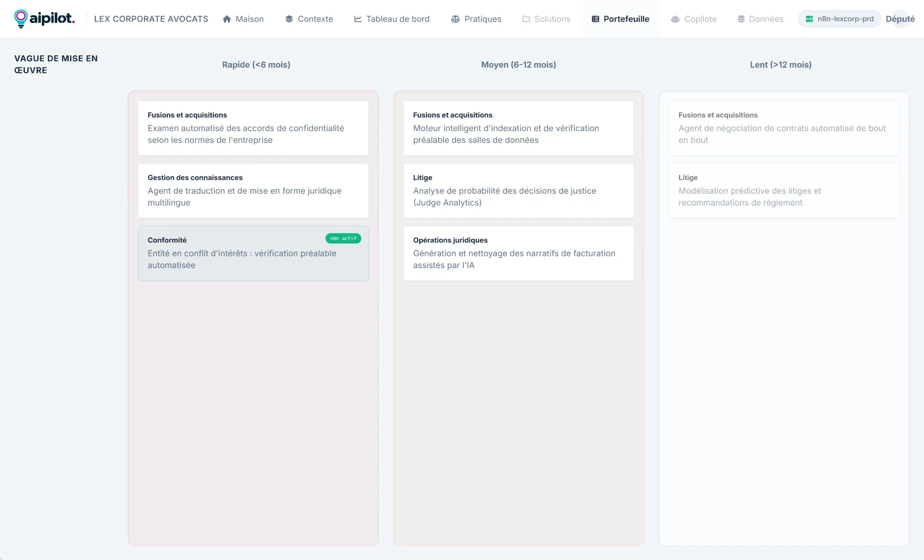This screenshot has height=560, width=924.
Task: Open the Entité en conflit d'intérêts card
Action: coord(253,253)
